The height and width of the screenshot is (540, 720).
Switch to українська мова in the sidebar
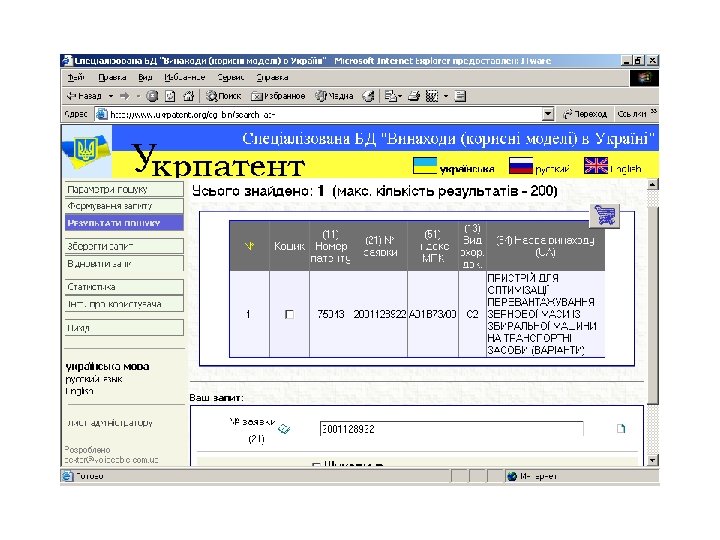(x=107, y=366)
